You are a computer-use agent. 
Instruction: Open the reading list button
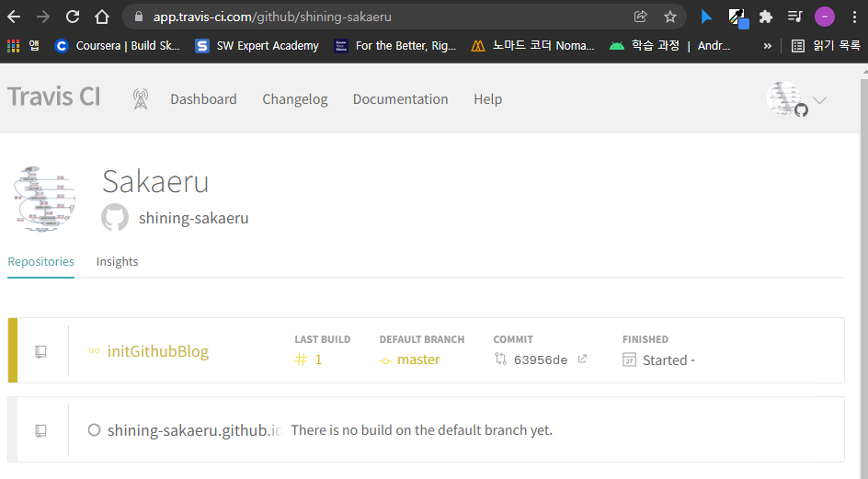pyautogui.click(x=826, y=46)
